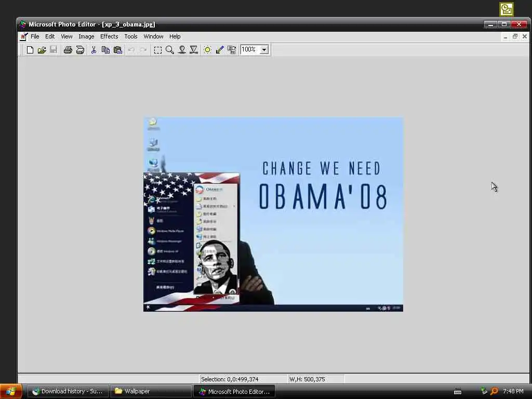The width and height of the screenshot is (532, 399).
Task: Click the Paste clipboard icon
Action: (x=118, y=50)
